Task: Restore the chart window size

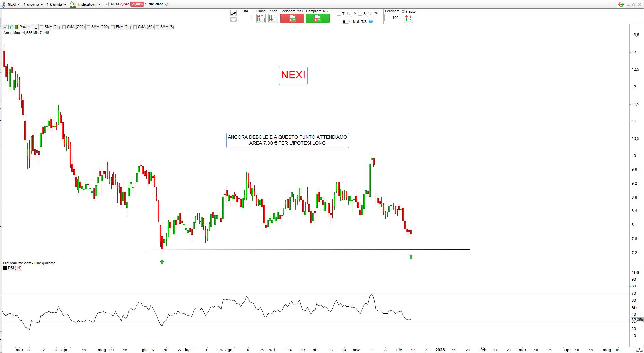Action: coord(634,4)
